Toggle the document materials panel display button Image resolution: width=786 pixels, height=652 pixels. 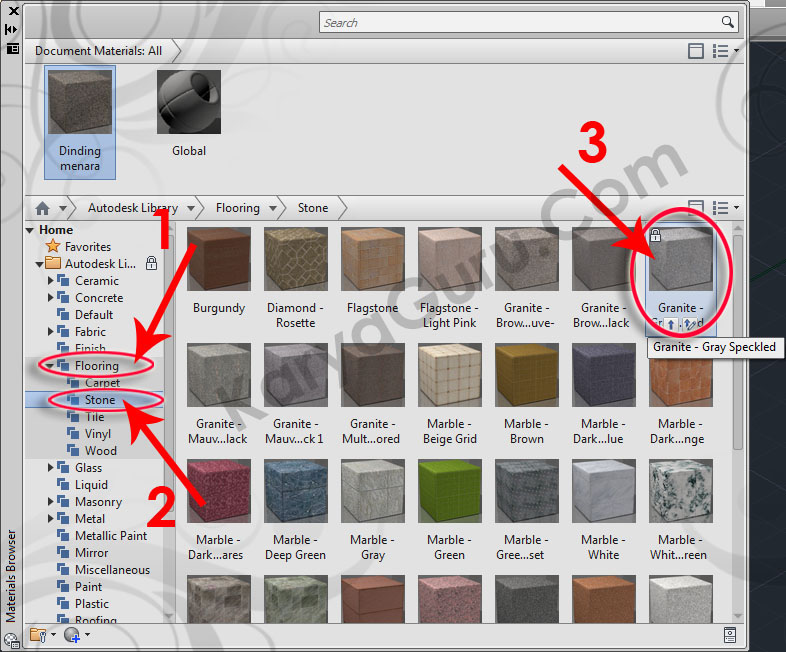pos(696,50)
